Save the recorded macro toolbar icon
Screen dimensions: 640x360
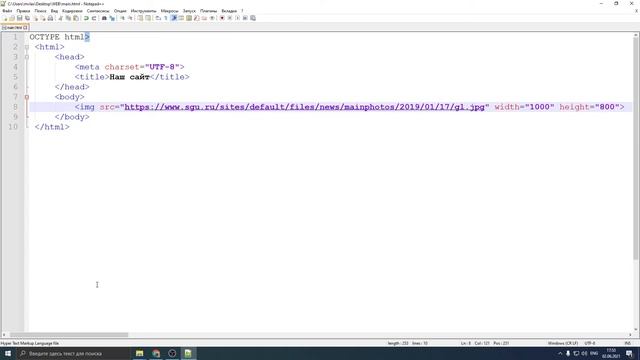click(253, 18)
